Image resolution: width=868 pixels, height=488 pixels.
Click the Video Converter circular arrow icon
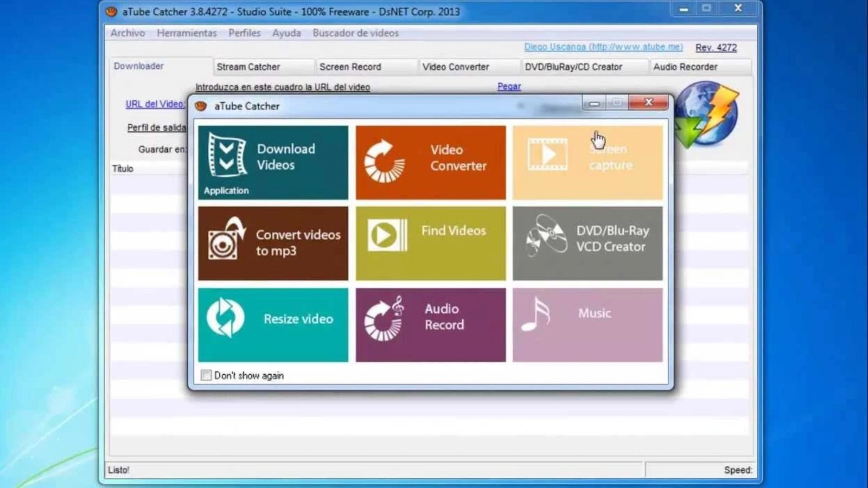point(384,161)
